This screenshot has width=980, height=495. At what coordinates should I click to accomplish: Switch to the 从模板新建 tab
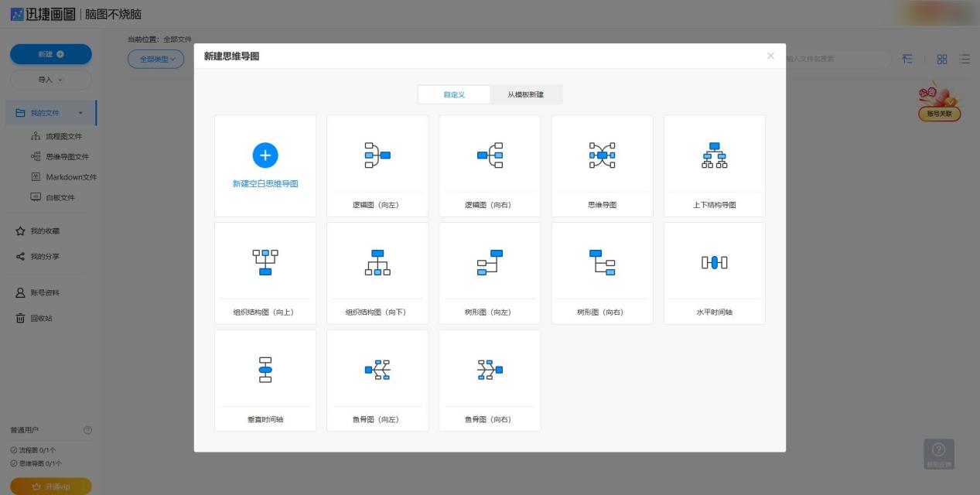[526, 94]
